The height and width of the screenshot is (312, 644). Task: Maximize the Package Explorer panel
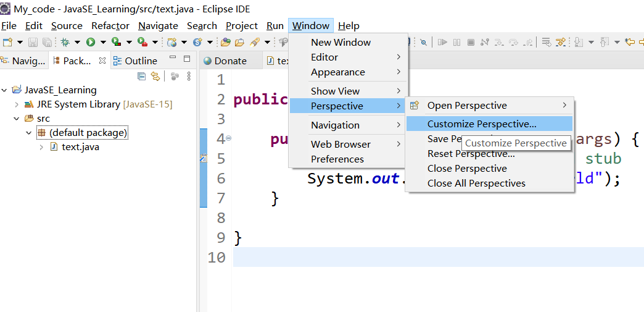pos(187,58)
